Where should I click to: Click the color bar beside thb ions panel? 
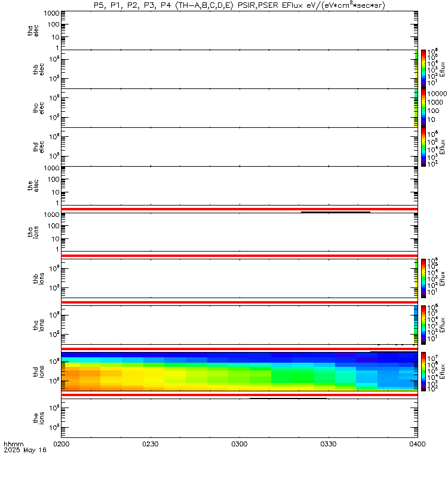tap(424, 278)
